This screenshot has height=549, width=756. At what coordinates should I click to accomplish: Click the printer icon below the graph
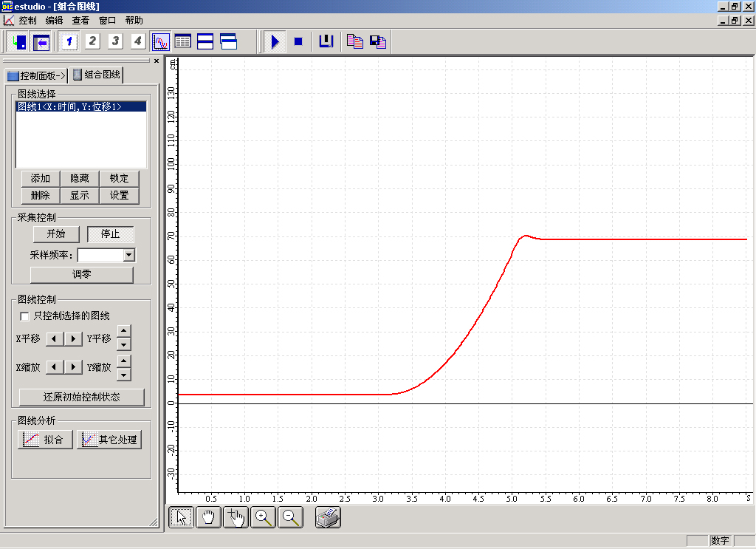click(x=328, y=517)
